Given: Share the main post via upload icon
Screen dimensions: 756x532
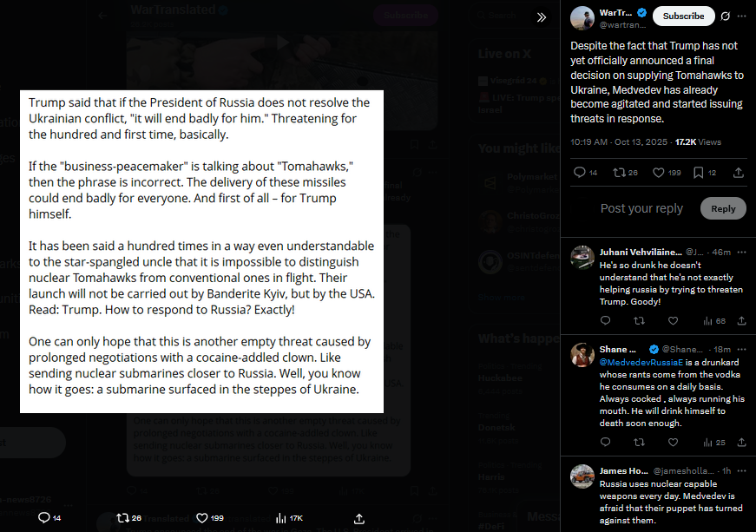Looking at the screenshot, I should pos(738,173).
